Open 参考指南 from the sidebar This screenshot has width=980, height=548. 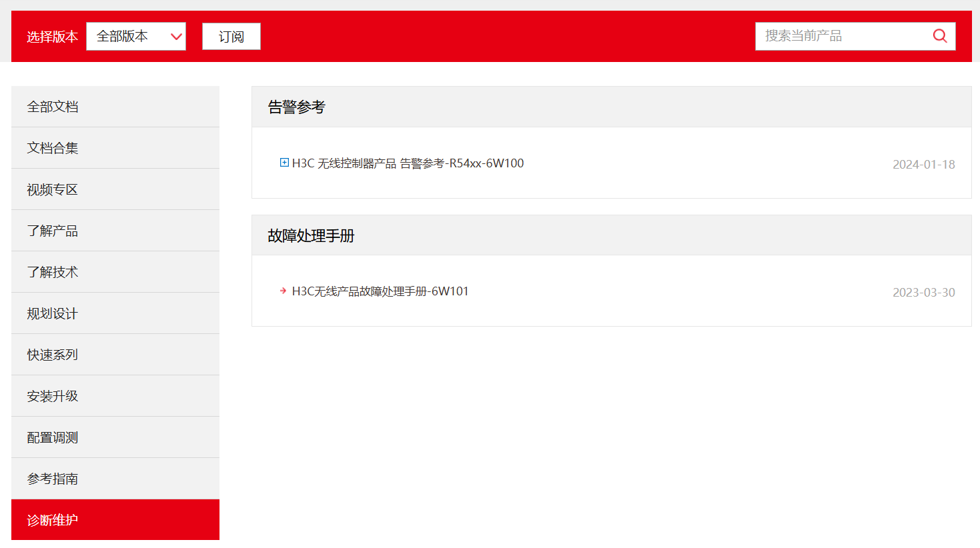pyautogui.click(x=115, y=479)
